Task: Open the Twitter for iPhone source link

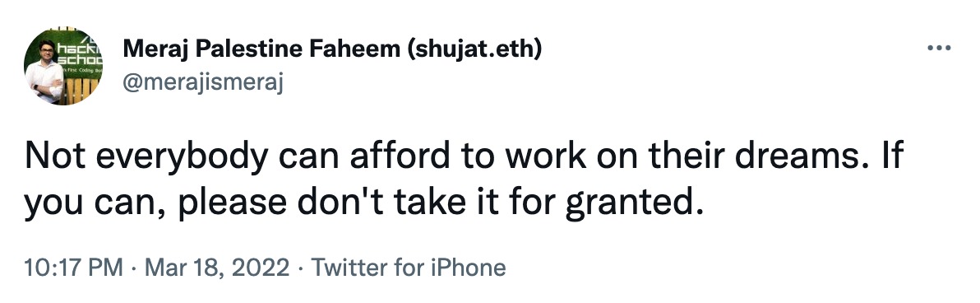Action: [x=408, y=268]
